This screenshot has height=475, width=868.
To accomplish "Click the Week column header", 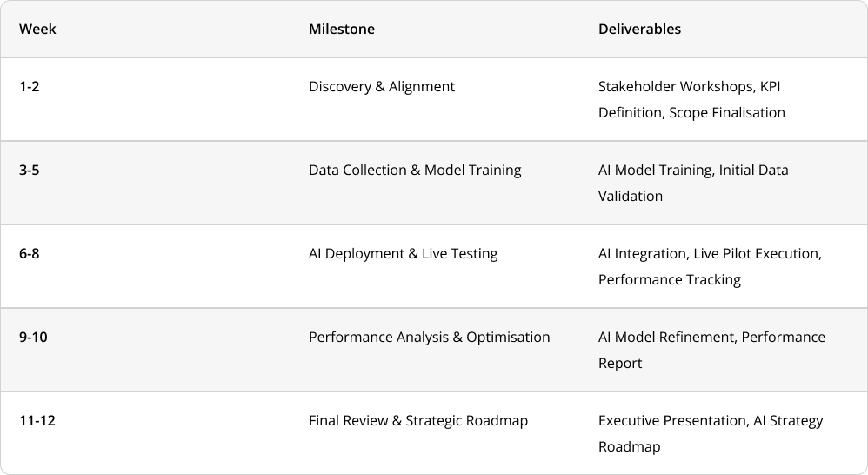I will (37, 29).
